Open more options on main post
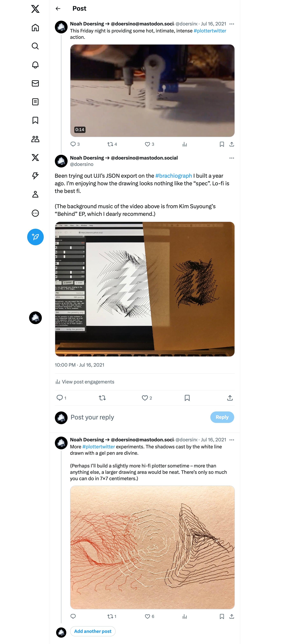283x644 pixels. [231, 158]
